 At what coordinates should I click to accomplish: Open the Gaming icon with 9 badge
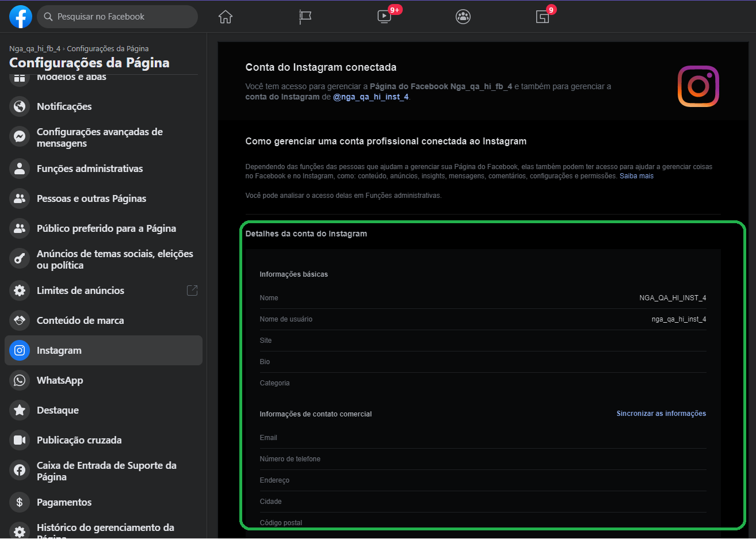click(x=543, y=17)
